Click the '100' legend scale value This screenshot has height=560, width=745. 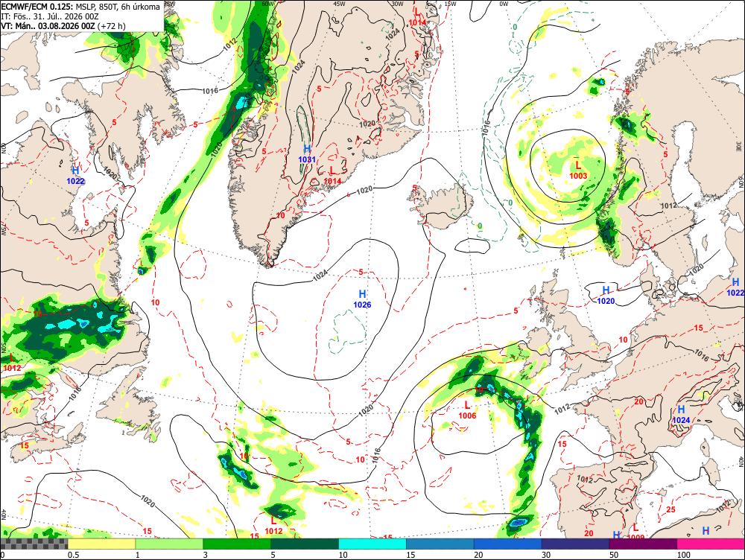click(684, 555)
